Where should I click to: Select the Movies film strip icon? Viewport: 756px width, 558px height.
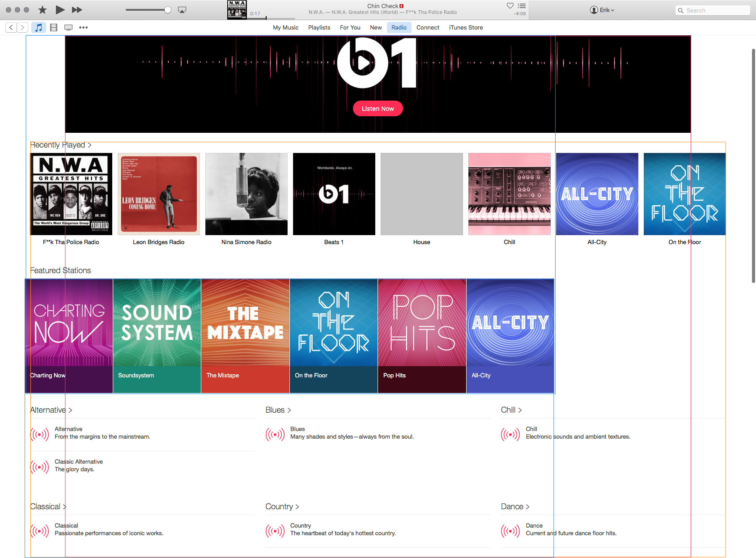[54, 27]
